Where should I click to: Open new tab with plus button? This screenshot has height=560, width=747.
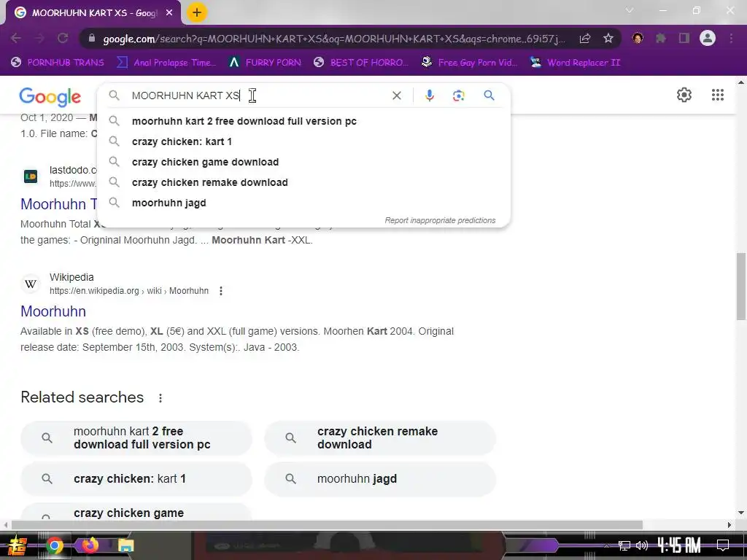pos(197,12)
